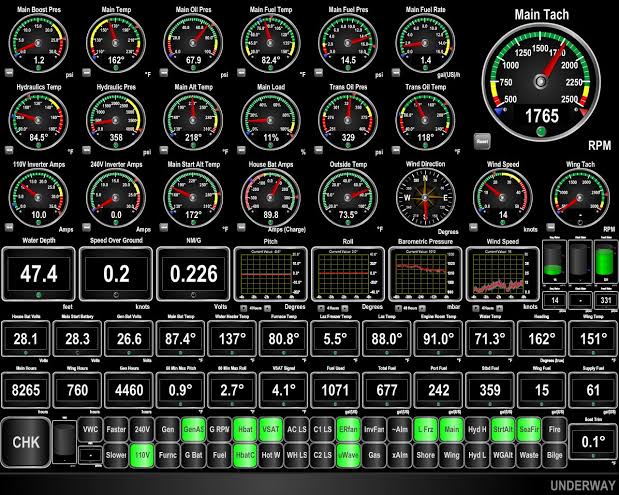Image resolution: width=619 pixels, height=495 pixels.
Task: Open the 110V Inverter Amps gauge
Action: 38,198
